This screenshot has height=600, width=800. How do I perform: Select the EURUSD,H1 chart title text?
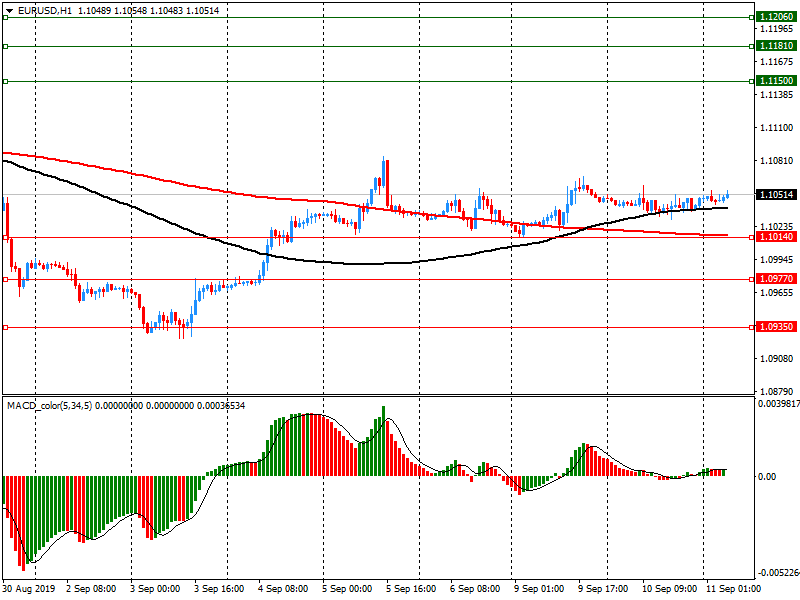point(45,11)
